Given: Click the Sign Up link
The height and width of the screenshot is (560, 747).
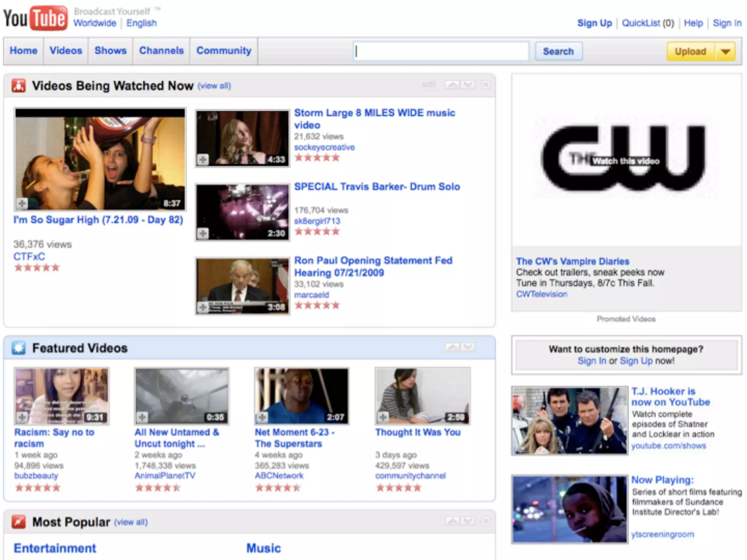Looking at the screenshot, I should [x=594, y=23].
